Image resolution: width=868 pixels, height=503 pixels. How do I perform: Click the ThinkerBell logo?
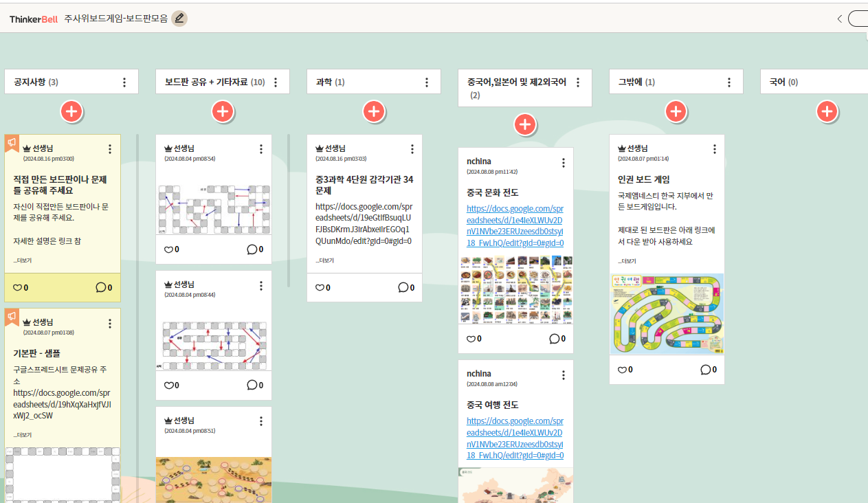[x=34, y=19]
